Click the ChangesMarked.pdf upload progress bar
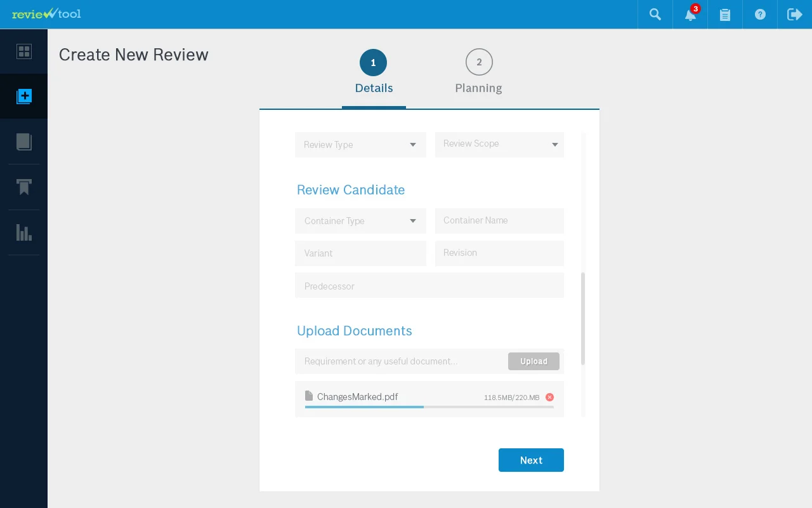Viewport: 812px width, 508px height. tap(429, 407)
